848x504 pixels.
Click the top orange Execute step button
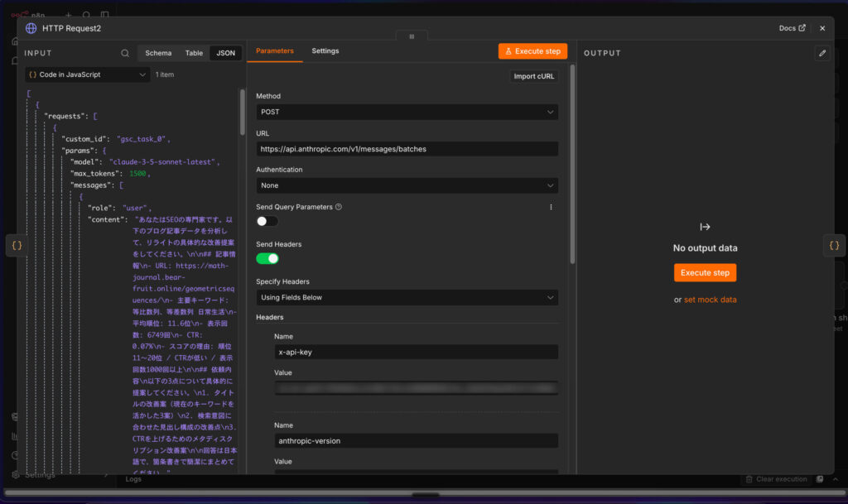532,50
